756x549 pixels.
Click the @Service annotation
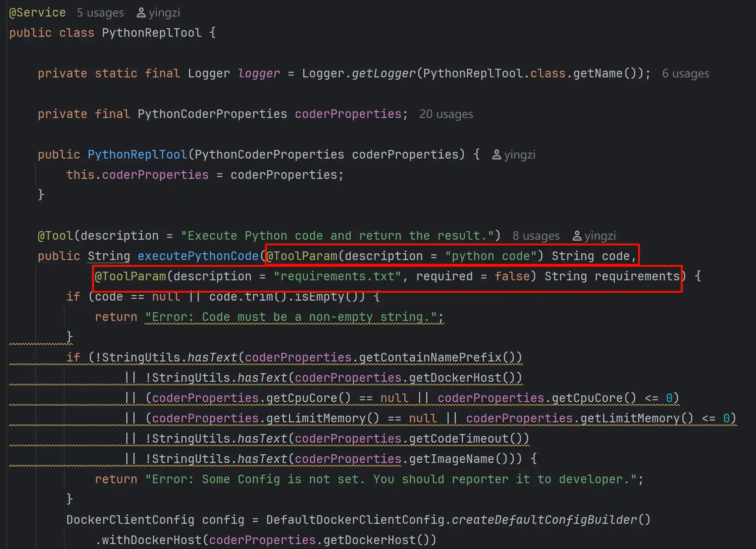(37, 13)
